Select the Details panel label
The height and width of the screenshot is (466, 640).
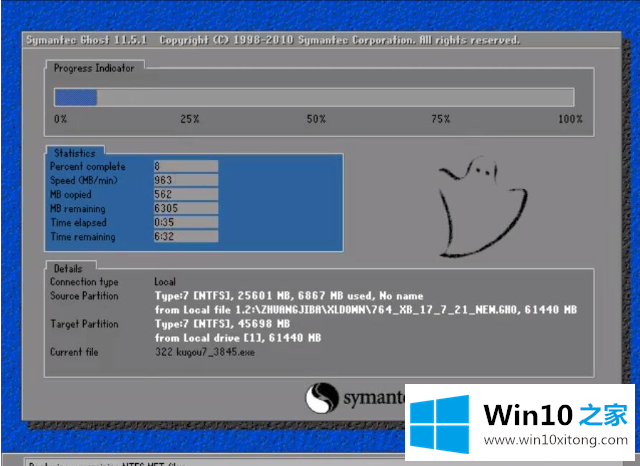click(68, 269)
